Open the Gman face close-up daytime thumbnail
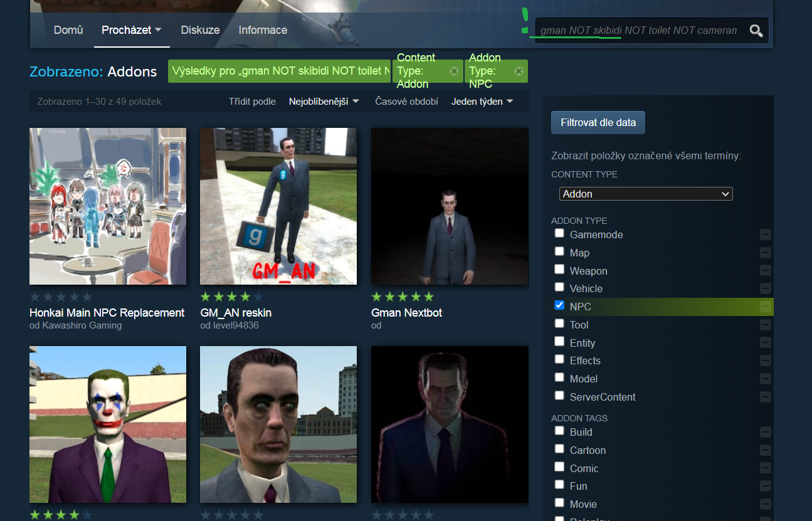This screenshot has width=812, height=521. point(278,424)
